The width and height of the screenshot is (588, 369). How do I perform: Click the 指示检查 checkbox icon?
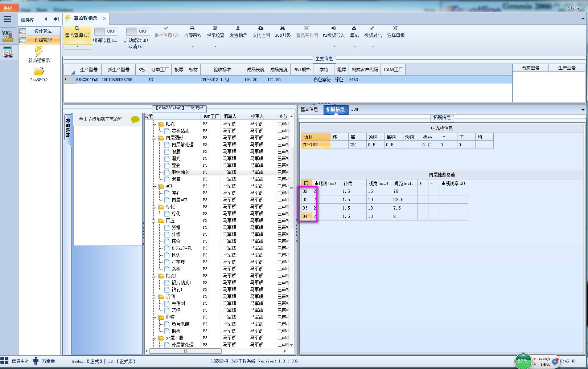point(215,28)
